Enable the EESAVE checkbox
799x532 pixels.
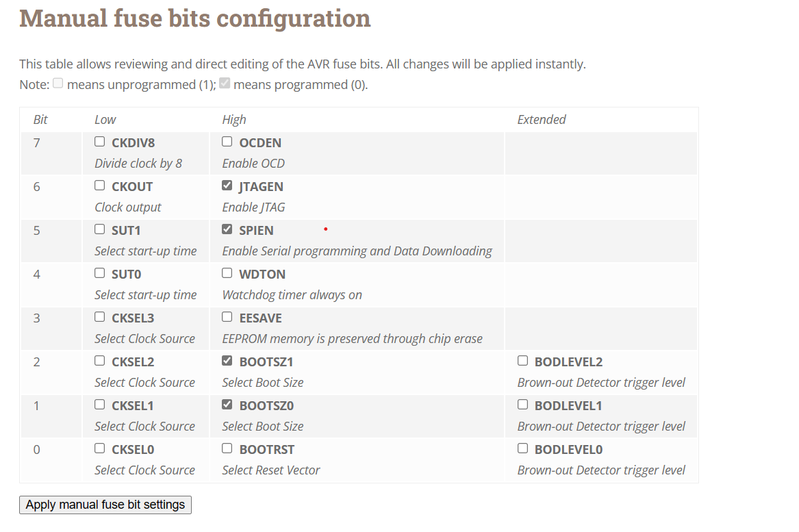227,317
